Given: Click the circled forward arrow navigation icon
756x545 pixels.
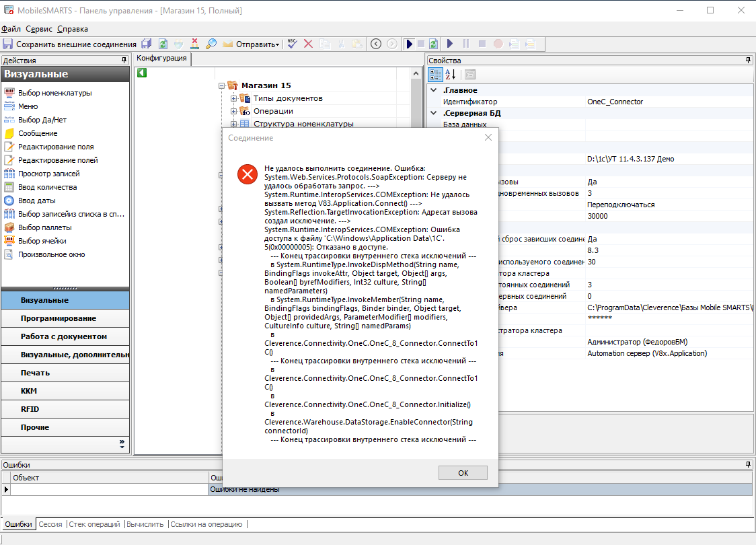Looking at the screenshot, I should (393, 44).
